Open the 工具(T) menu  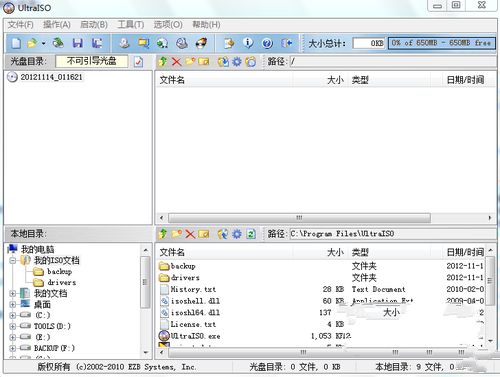point(131,25)
